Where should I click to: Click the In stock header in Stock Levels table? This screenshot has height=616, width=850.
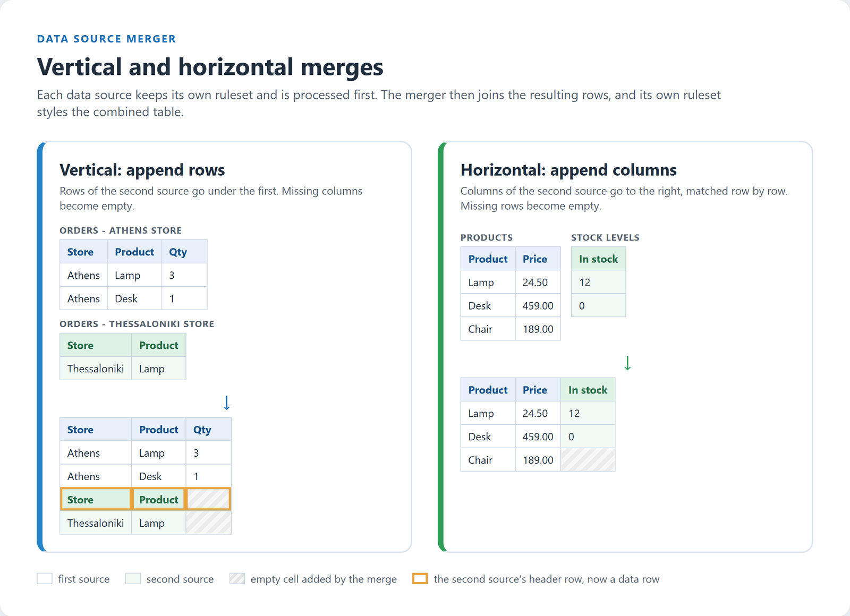(598, 259)
